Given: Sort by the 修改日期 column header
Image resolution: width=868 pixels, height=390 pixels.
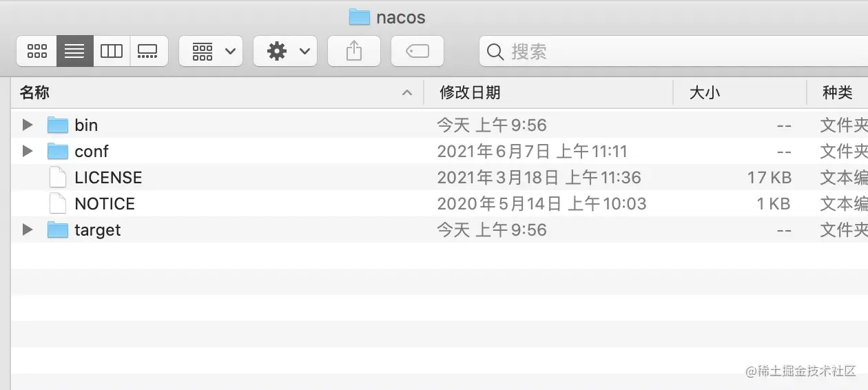Looking at the screenshot, I should coord(544,92).
